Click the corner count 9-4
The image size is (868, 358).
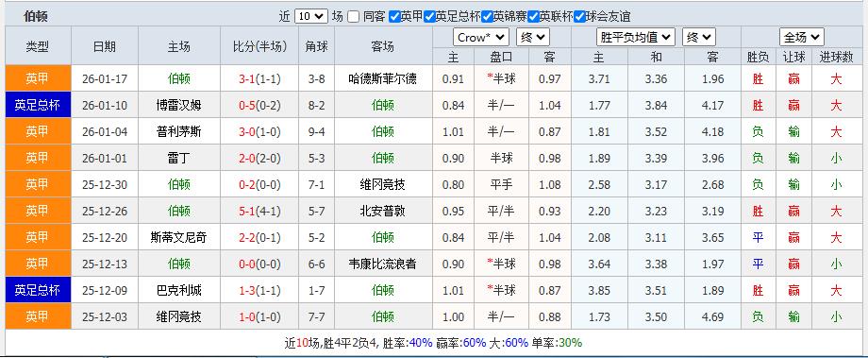(317, 132)
